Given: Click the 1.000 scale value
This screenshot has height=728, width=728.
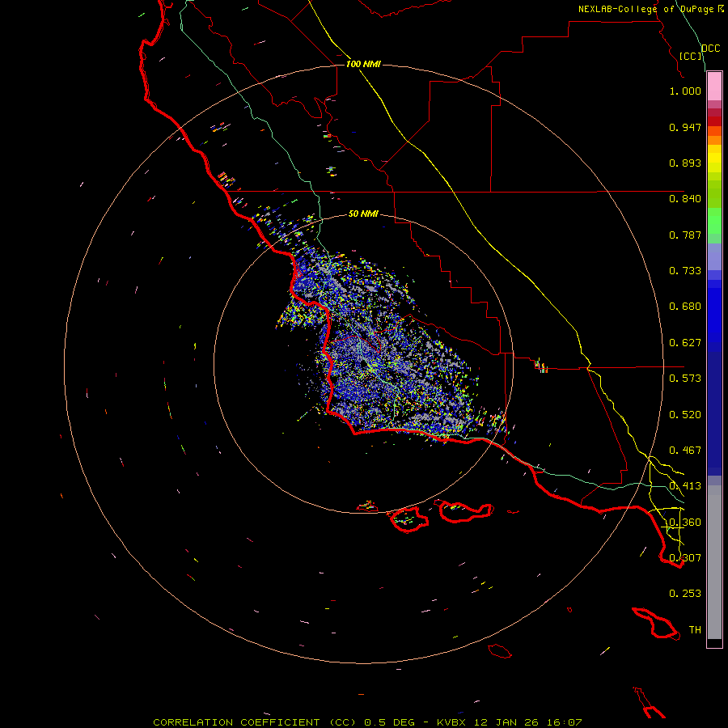Looking at the screenshot, I should pyautogui.click(x=685, y=91).
